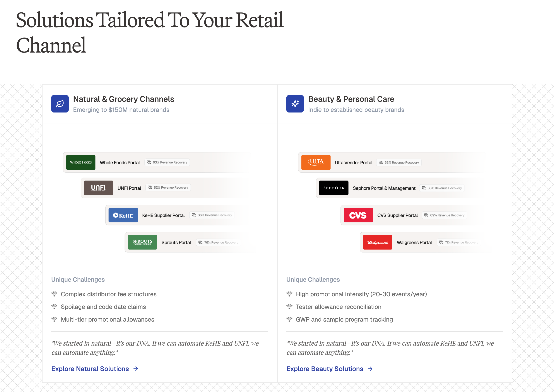Select the 63% Revenue Recovery badge for Whole Foods
The height and width of the screenshot is (392, 554).
click(x=167, y=162)
